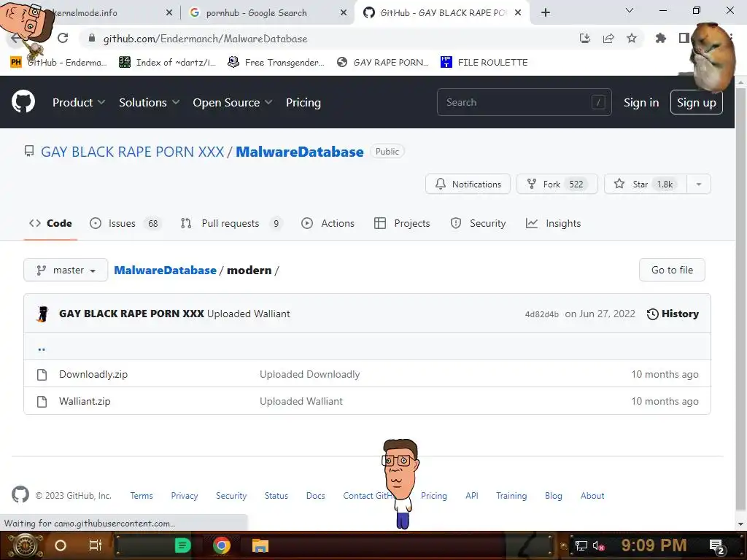Expand the Open Source menu
747x560 pixels.
(x=233, y=102)
